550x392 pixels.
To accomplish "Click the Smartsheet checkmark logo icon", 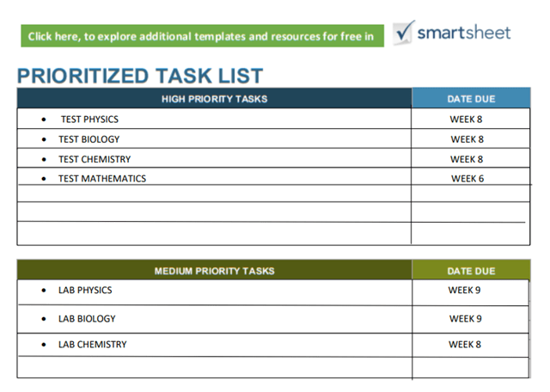I will (404, 33).
